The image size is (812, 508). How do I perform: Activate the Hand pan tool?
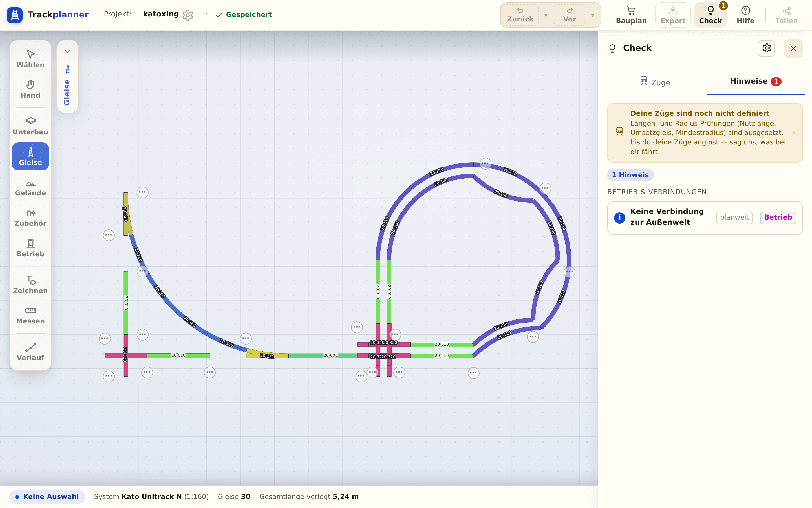[x=30, y=89]
